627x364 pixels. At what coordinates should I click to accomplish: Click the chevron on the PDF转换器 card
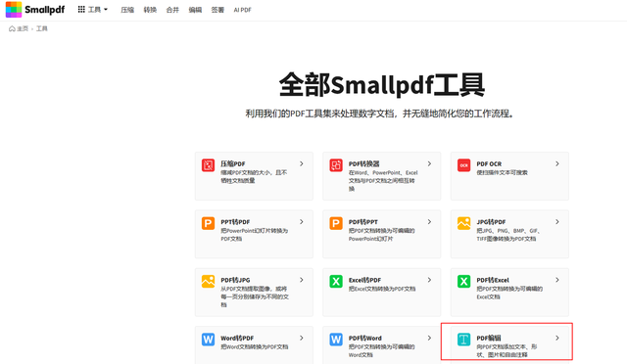pos(429,163)
